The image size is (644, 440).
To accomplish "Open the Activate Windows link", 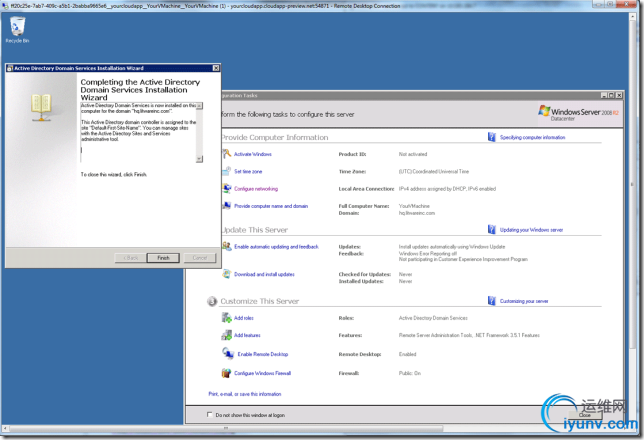I will 253,154.
